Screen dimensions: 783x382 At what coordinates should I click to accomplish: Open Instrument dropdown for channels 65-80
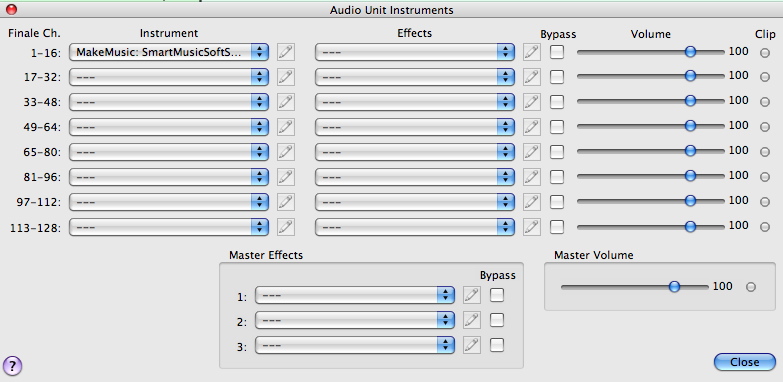(169, 152)
